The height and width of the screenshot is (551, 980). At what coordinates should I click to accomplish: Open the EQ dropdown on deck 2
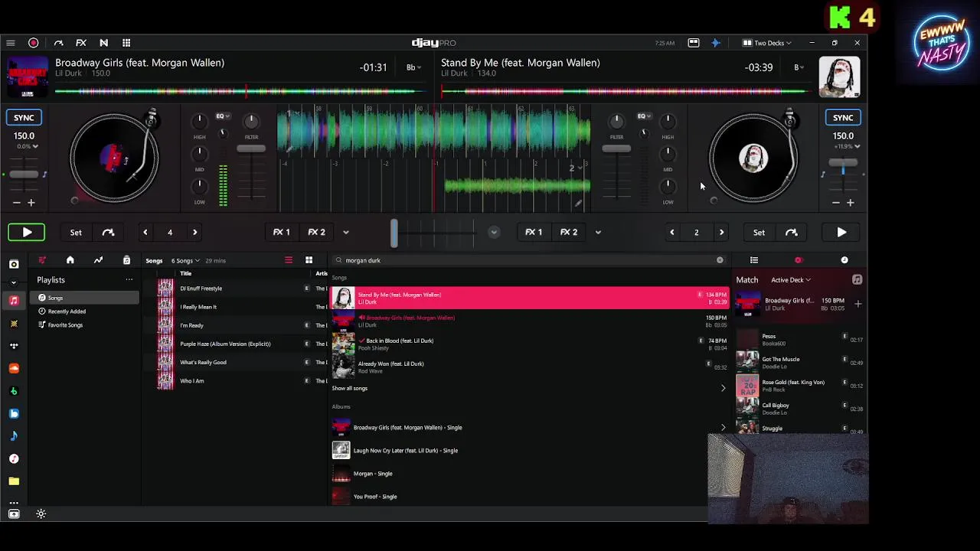644,116
